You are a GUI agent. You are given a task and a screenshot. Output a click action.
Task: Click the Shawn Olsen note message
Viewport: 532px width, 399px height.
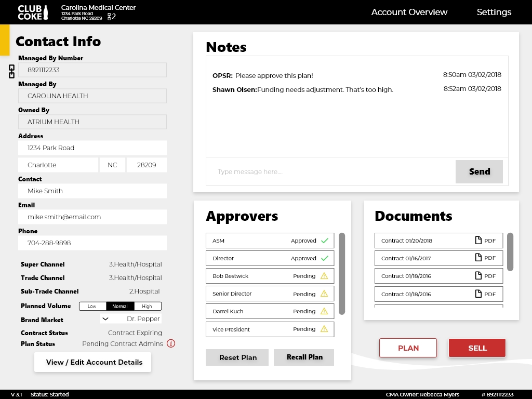pos(303,89)
